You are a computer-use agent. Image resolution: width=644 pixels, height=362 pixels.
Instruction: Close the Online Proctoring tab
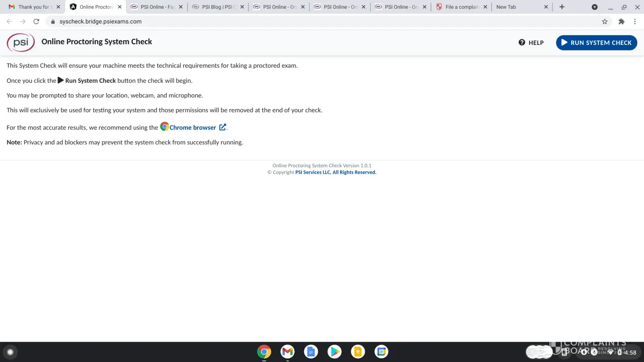120,7
